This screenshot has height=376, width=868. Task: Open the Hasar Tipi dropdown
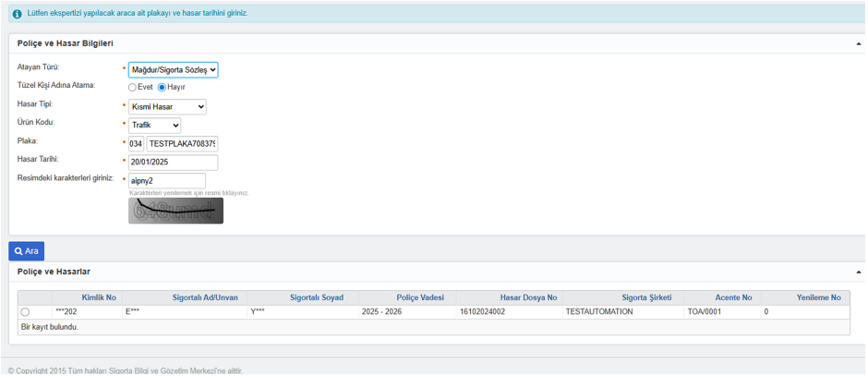tap(167, 107)
